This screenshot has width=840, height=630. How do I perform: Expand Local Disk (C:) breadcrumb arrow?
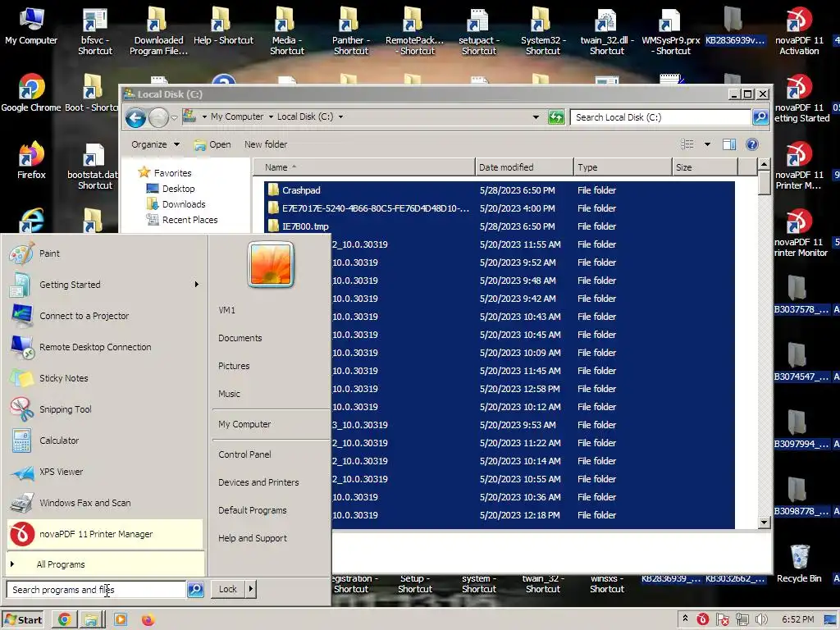(x=340, y=116)
